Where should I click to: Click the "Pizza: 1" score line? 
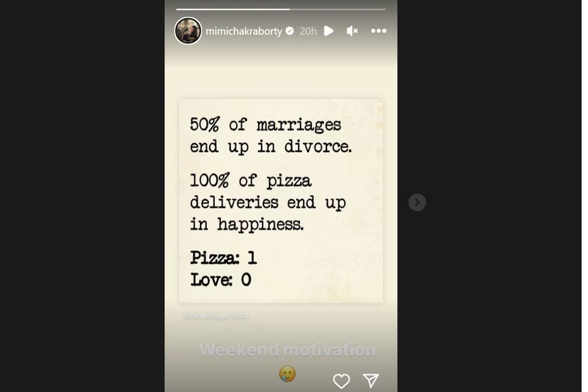coord(223,258)
